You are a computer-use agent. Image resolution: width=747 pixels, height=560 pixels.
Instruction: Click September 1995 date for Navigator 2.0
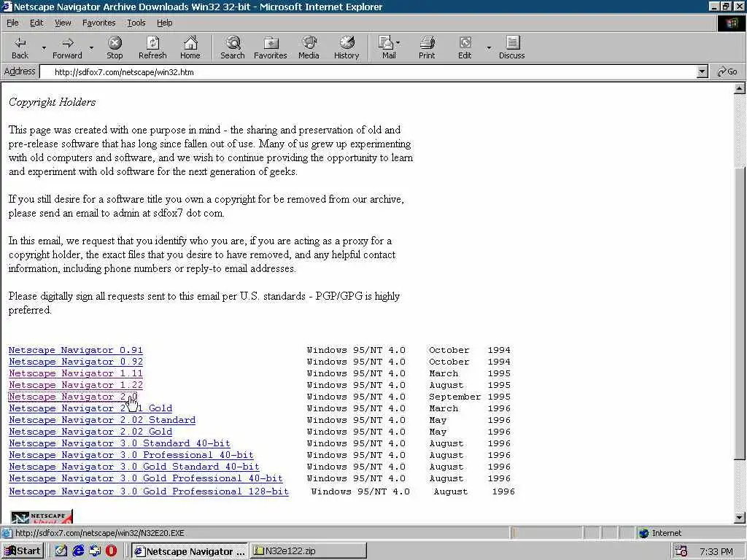pyautogui.click(x=469, y=397)
